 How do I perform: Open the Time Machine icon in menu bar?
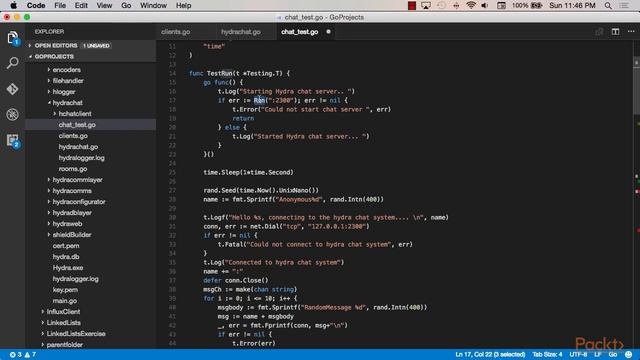point(441,6)
